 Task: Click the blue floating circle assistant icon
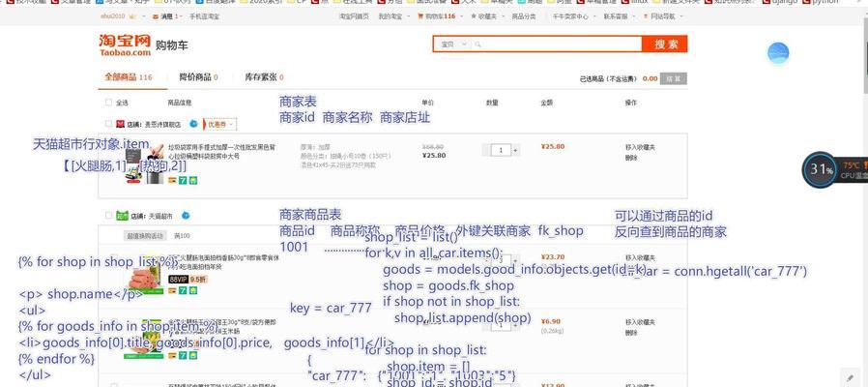[x=778, y=54]
